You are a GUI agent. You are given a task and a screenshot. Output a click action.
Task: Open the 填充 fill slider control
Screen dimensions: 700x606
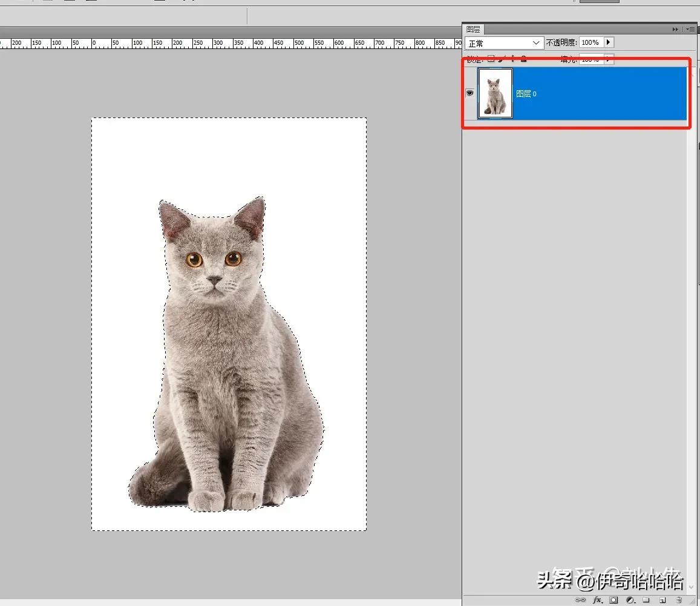(608, 59)
